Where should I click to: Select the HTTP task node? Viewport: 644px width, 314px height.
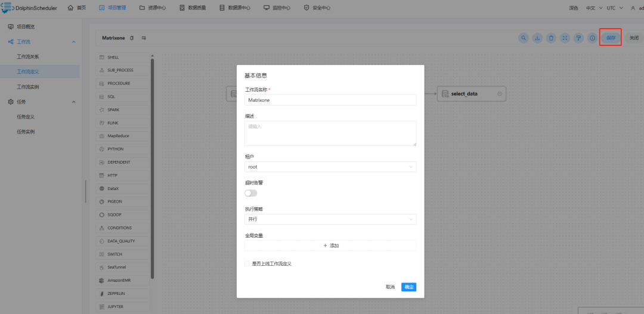(122, 175)
